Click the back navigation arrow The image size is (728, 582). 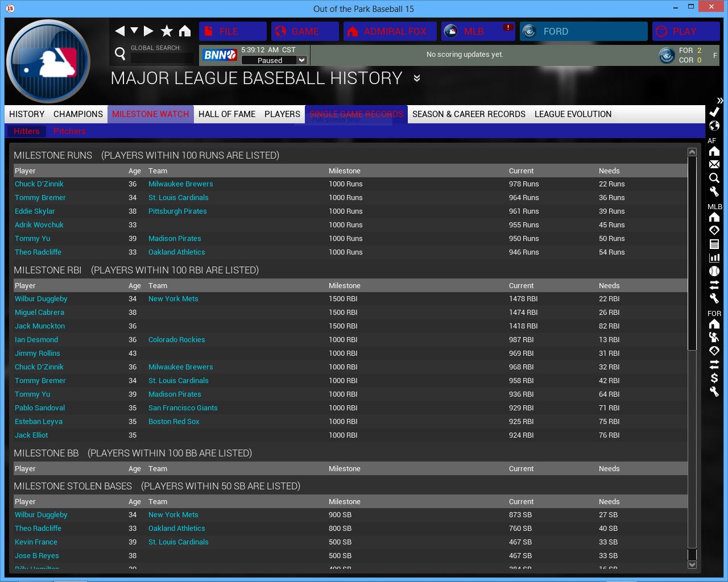(119, 31)
